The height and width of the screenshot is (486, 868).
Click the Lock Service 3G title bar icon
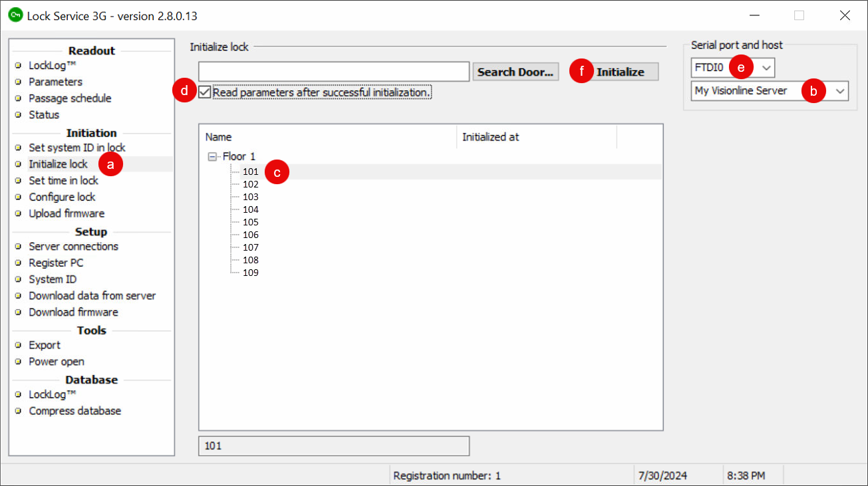tap(15, 15)
